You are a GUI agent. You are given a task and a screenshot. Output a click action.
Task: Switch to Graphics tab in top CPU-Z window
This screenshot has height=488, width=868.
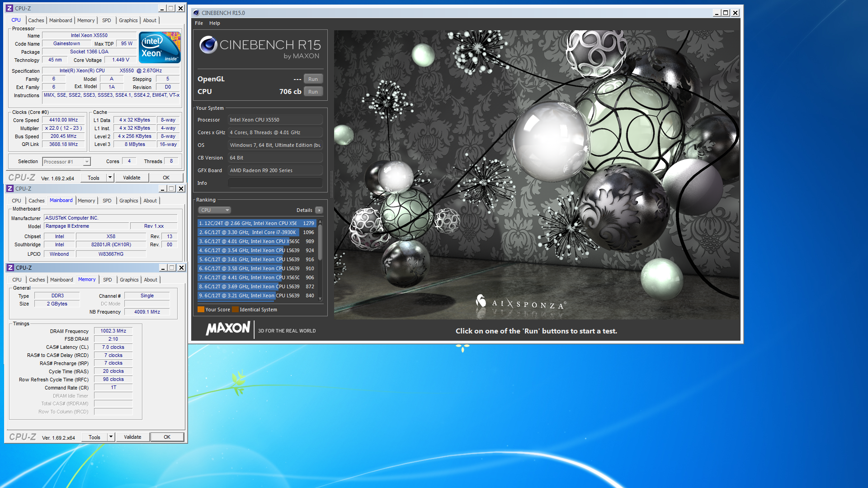click(128, 20)
